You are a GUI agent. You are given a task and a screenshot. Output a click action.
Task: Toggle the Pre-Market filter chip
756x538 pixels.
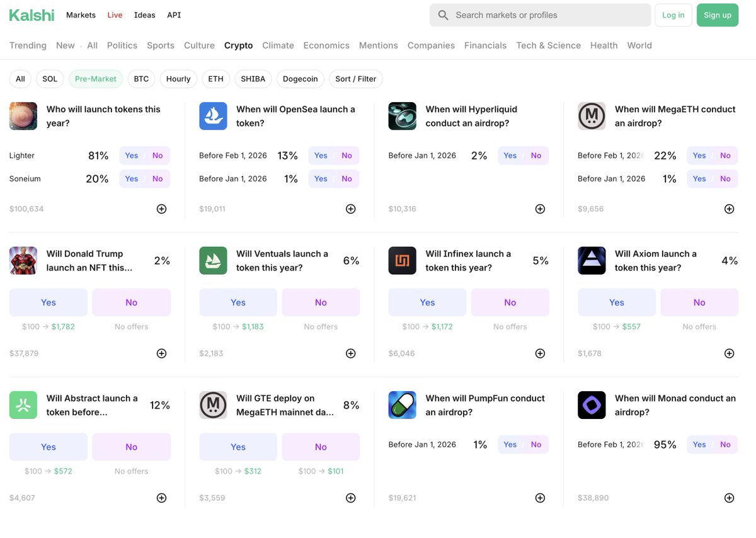(96, 79)
